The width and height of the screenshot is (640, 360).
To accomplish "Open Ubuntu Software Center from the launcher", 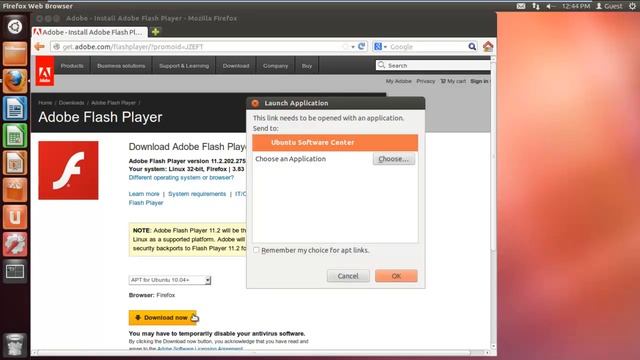I will point(15,190).
